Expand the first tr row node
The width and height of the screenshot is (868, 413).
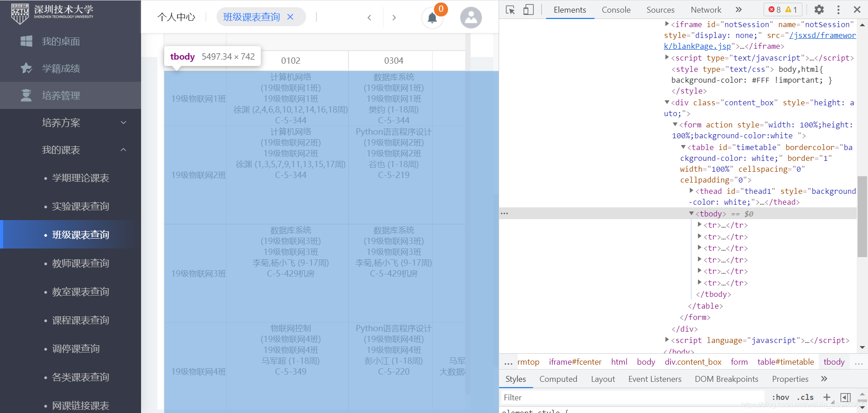click(x=699, y=225)
